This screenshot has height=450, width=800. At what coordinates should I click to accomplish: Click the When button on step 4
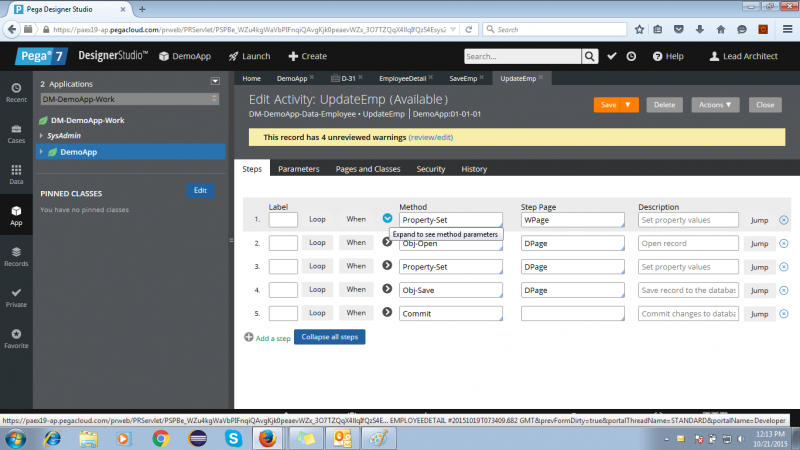[x=356, y=289]
